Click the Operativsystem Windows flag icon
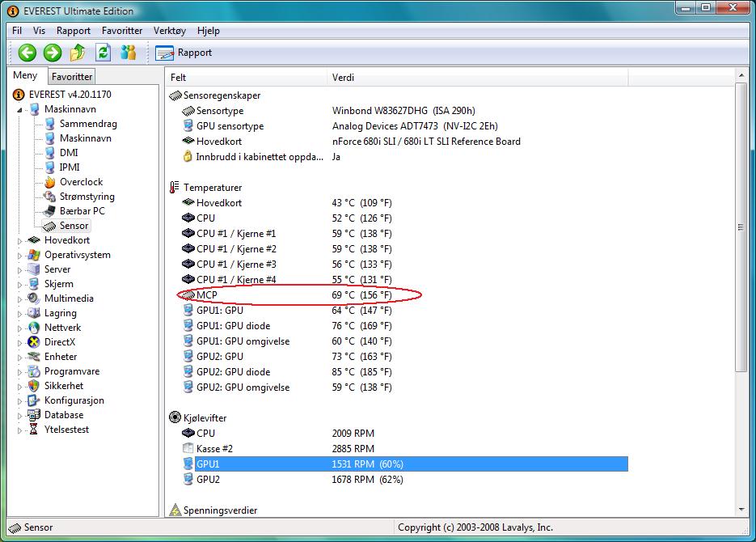 click(x=34, y=255)
